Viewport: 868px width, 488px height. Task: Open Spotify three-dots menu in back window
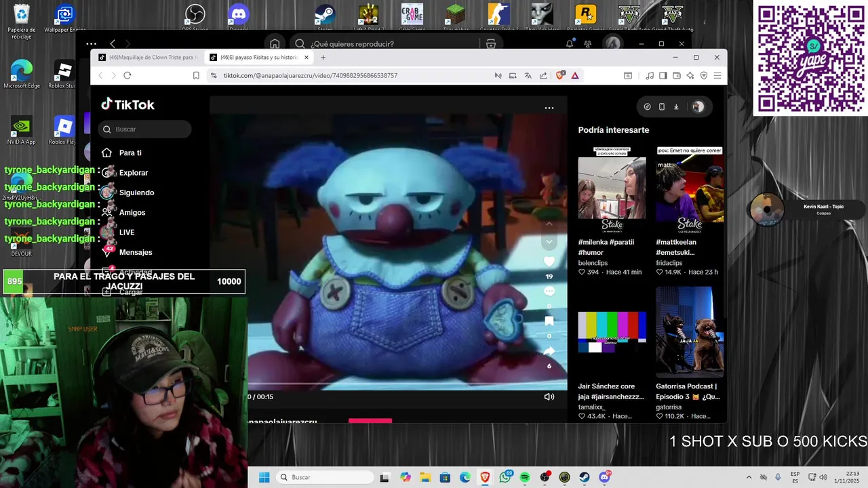(x=92, y=43)
